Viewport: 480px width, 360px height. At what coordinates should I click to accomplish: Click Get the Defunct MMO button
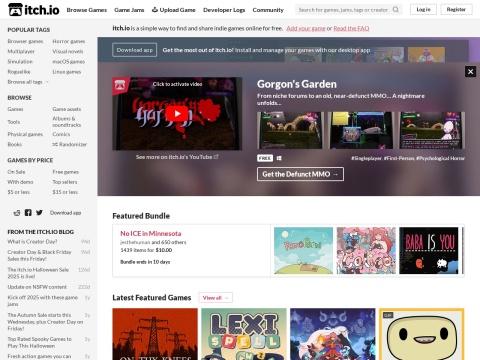tap(300, 174)
